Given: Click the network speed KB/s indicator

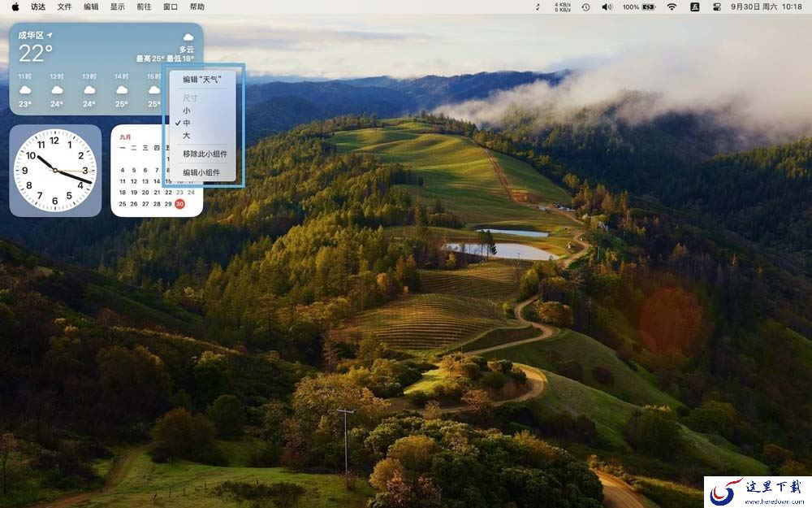Looking at the screenshot, I should [563, 7].
